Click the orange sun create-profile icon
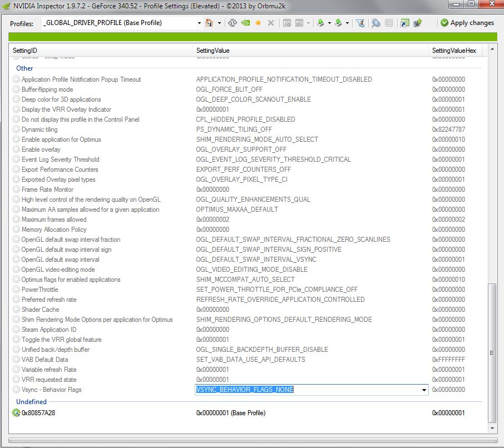 [258, 23]
